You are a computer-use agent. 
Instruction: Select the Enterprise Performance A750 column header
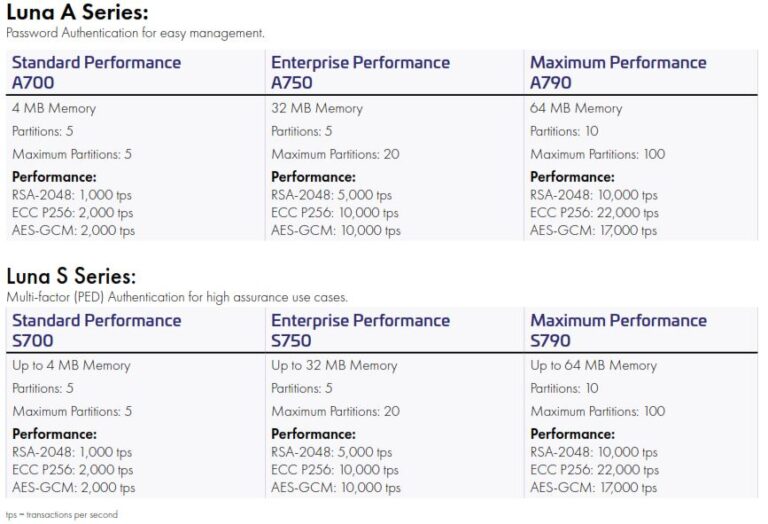coord(360,72)
